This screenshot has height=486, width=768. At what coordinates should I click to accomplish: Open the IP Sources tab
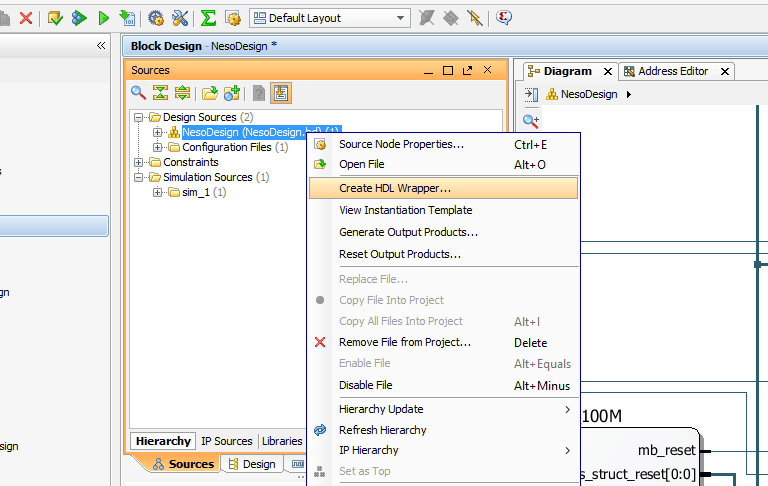pos(226,441)
